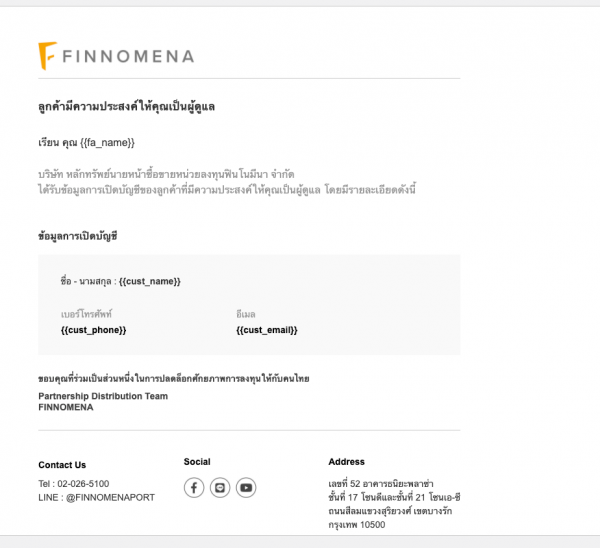The width and height of the screenshot is (600, 548).
Task: Select the {{cust_phone}} placeholder
Action: click(93, 330)
